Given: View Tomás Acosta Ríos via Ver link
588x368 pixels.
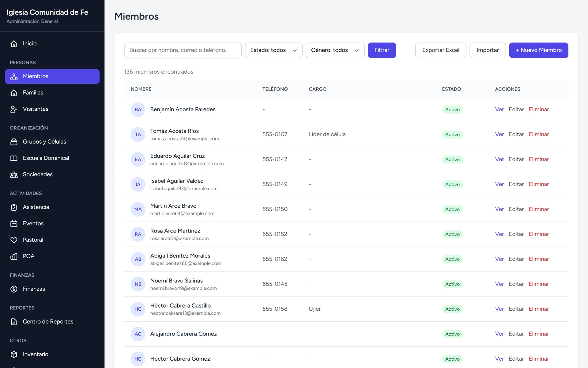Looking at the screenshot, I should 499,134.
